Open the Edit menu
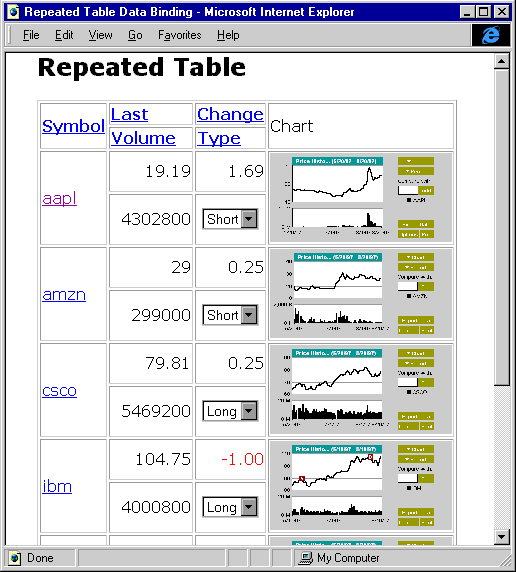 coord(64,35)
